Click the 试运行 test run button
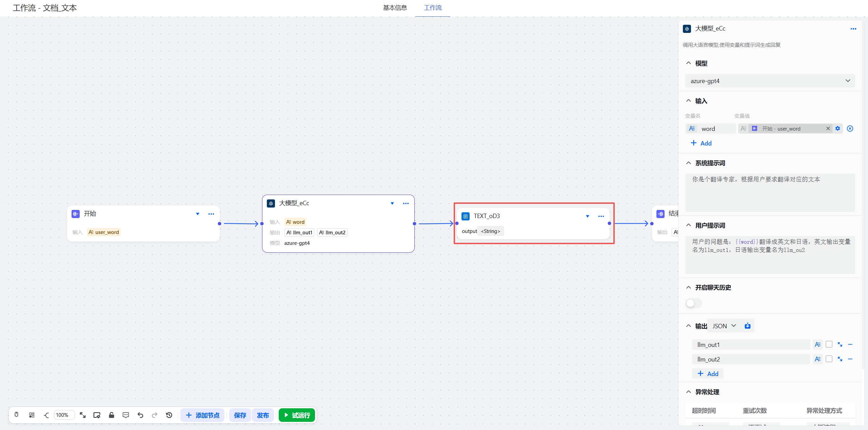Viewport: 868px width, 430px height. pos(297,415)
